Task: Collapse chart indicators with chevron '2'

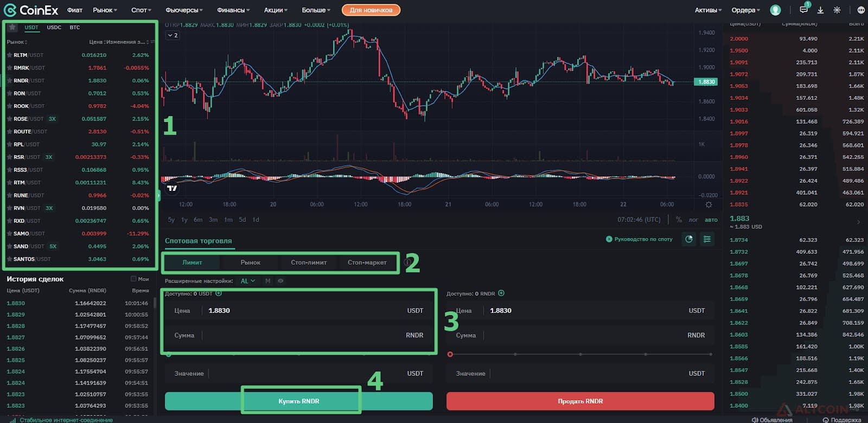Action: pyautogui.click(x=173, y=35)
